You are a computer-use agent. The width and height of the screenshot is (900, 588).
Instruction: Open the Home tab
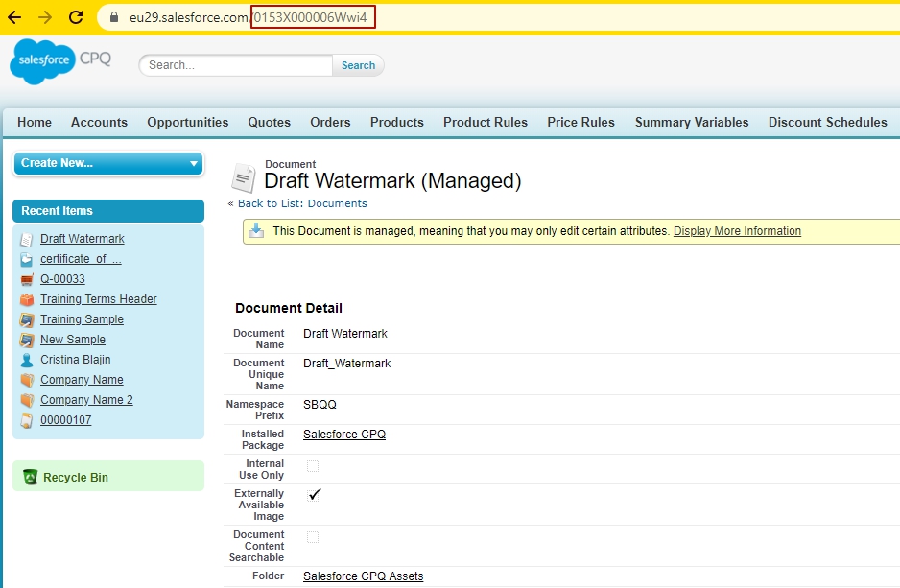click(35, 122)
